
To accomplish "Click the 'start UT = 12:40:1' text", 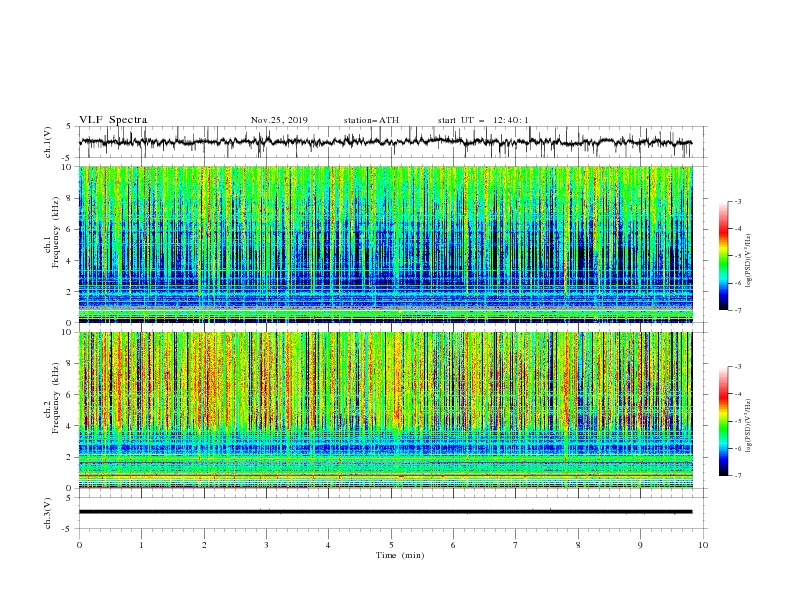I will coord(483,120).
